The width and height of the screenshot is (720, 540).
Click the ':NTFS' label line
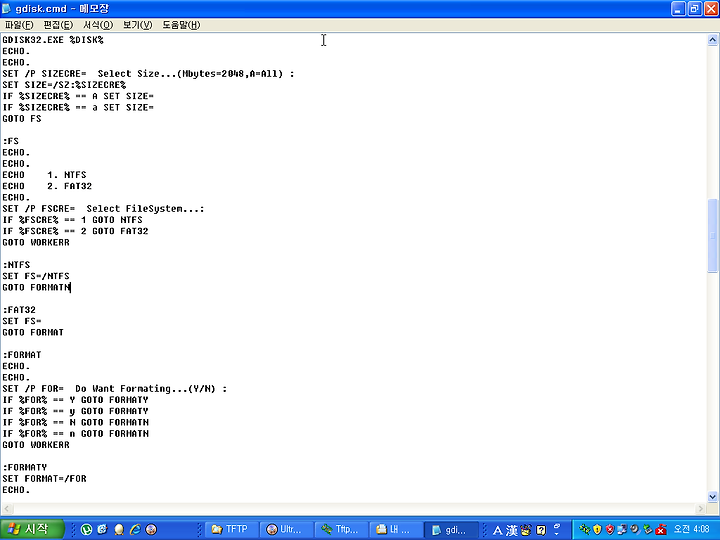click(16, 265)
